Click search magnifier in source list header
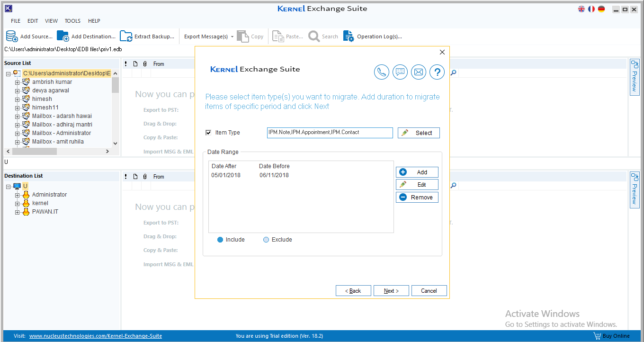The height and width of the screenshot is (342, 644). tap(453, 73)
